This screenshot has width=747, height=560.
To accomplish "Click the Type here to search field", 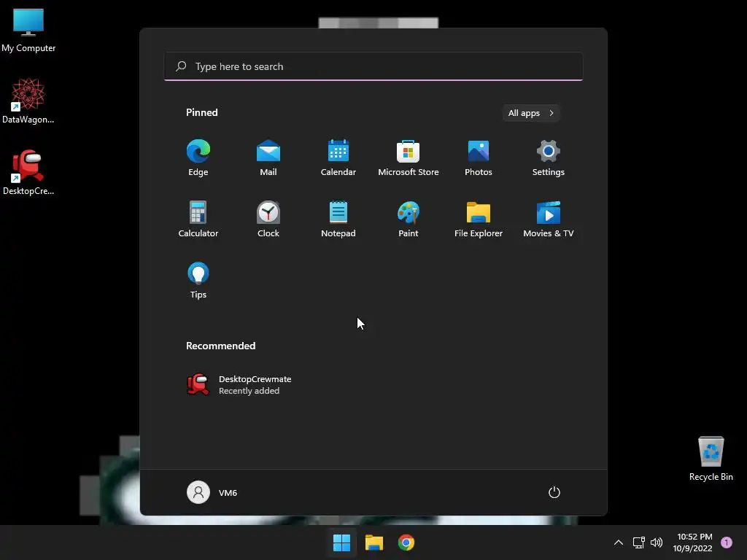I will click(373, 66).
